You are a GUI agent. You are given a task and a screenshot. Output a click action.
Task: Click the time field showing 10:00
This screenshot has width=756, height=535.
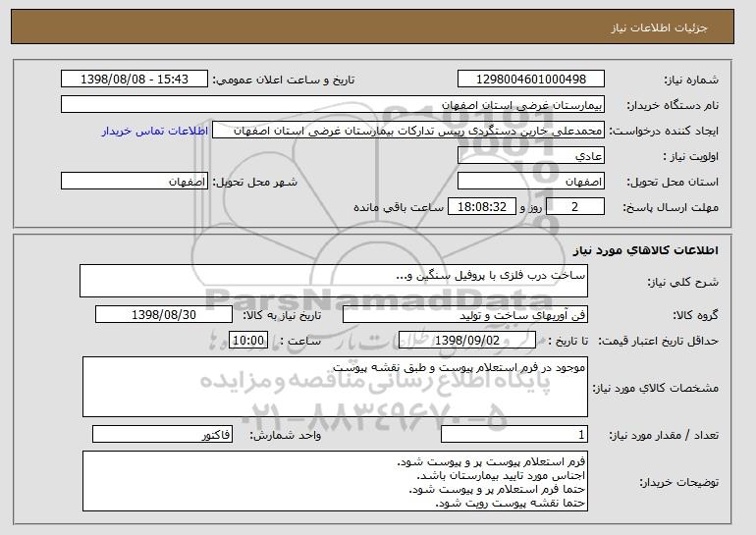(248, 341)
